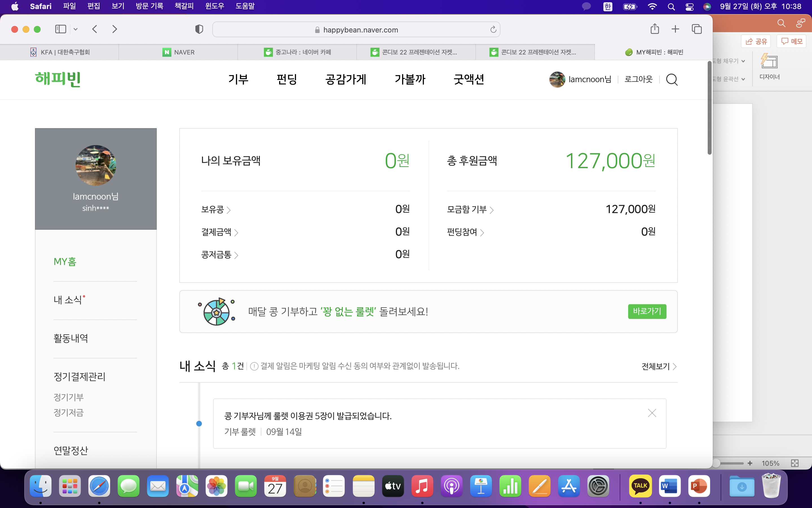Open the 가볼까 navigation item

click(x=410, y=79)
